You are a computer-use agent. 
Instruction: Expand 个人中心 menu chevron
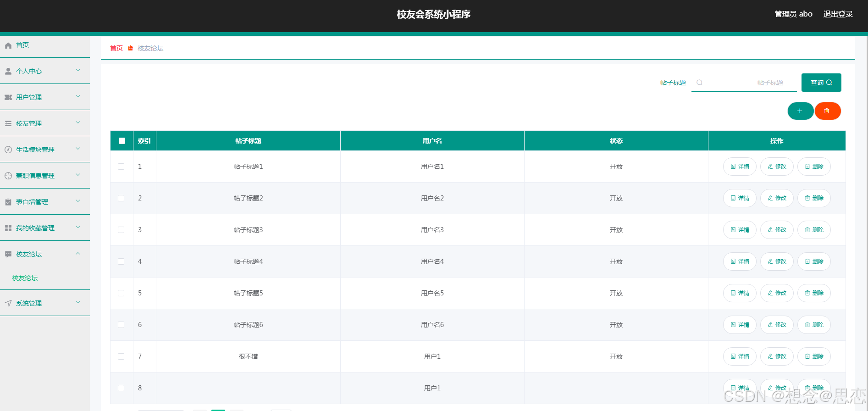coord(78,70)
